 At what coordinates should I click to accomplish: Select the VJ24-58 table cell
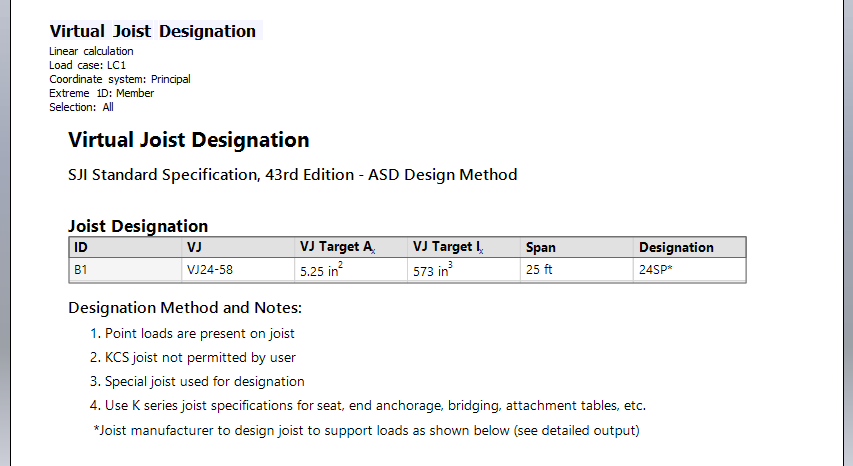point(210,269)
